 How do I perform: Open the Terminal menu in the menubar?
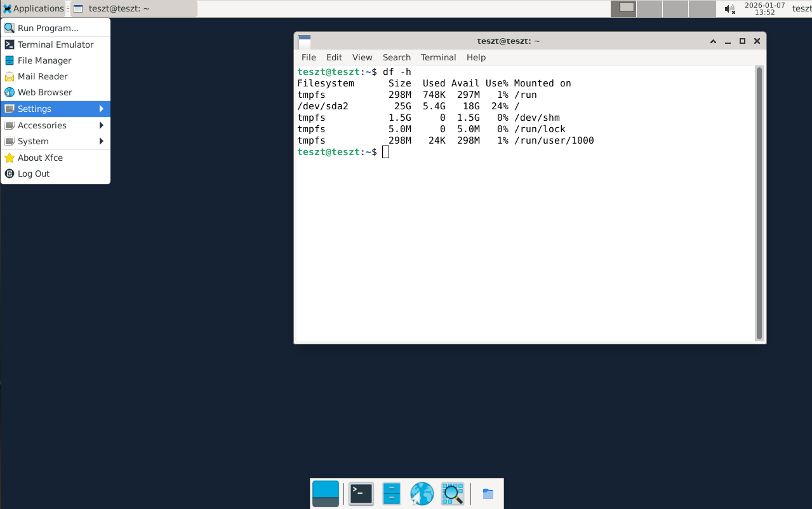(438, 57)
